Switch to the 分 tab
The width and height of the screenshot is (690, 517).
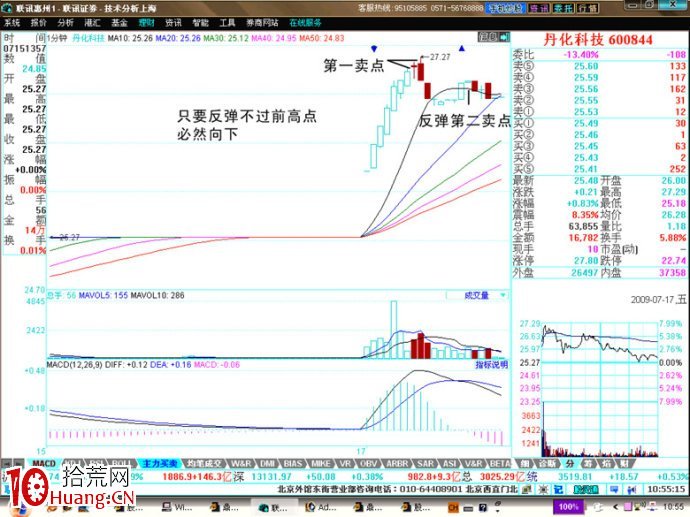click(570, 463)
